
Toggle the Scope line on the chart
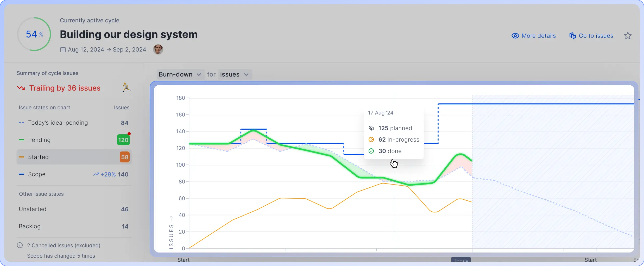click(x=37, y=174)
